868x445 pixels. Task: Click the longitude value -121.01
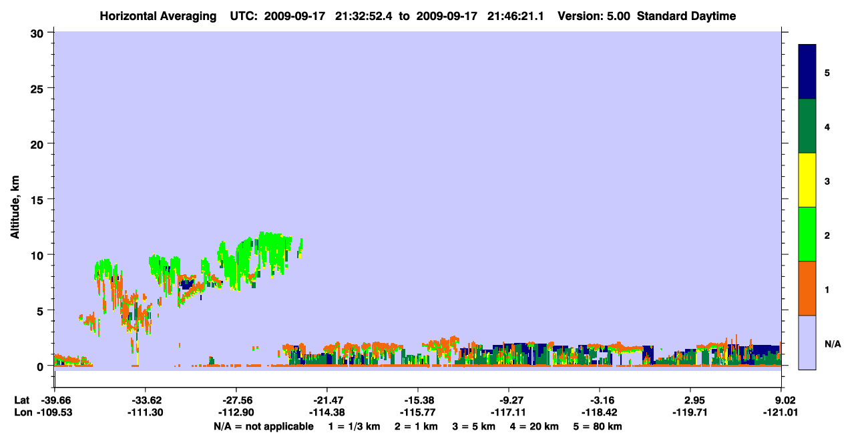782,413
